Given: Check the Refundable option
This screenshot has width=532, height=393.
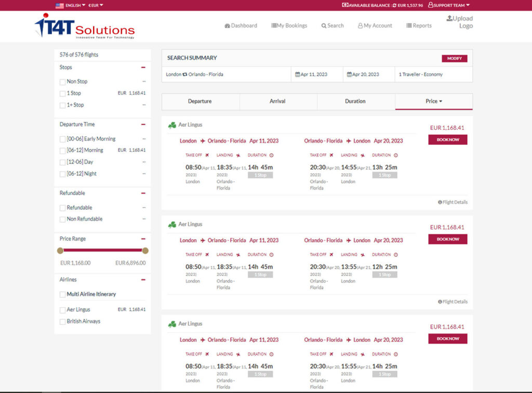Looking at the screenshot, I should (x=62, y=208).
